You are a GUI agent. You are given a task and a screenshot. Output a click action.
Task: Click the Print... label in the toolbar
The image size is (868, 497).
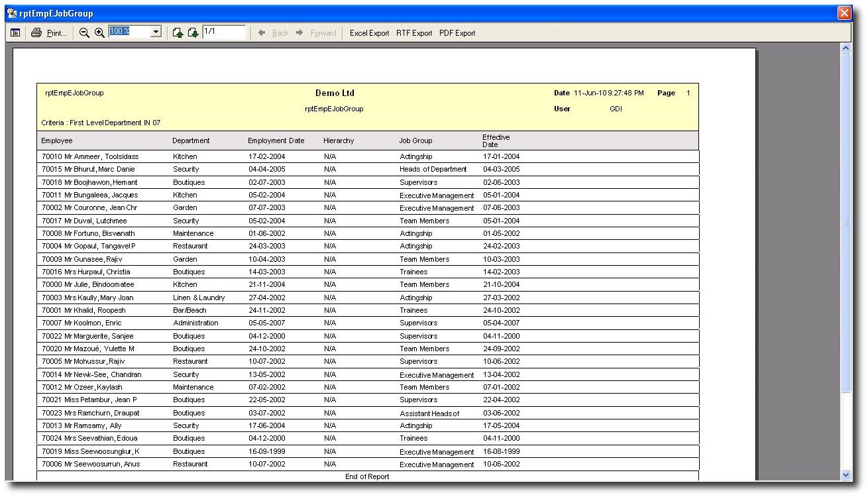pyautogui.click(x=56, y=33)
